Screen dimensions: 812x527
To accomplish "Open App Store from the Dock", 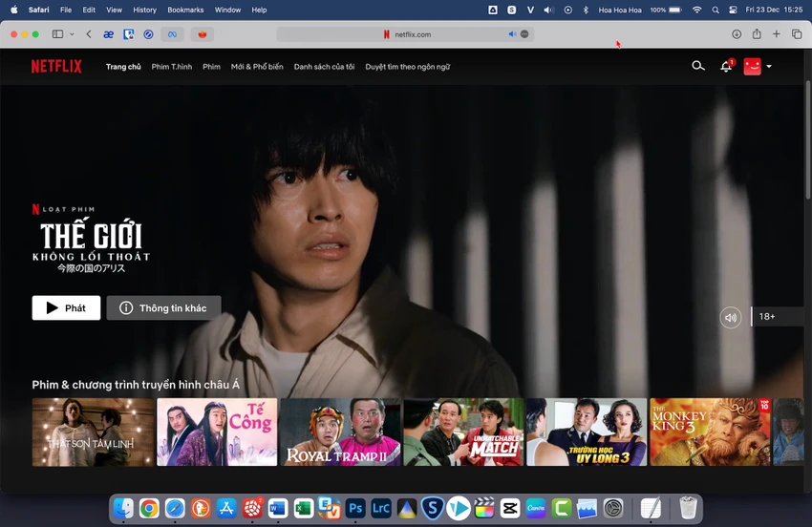I will 226,509.
